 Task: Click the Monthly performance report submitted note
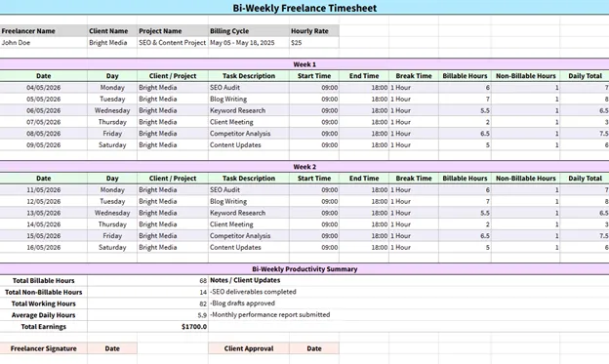click(270, 314)
